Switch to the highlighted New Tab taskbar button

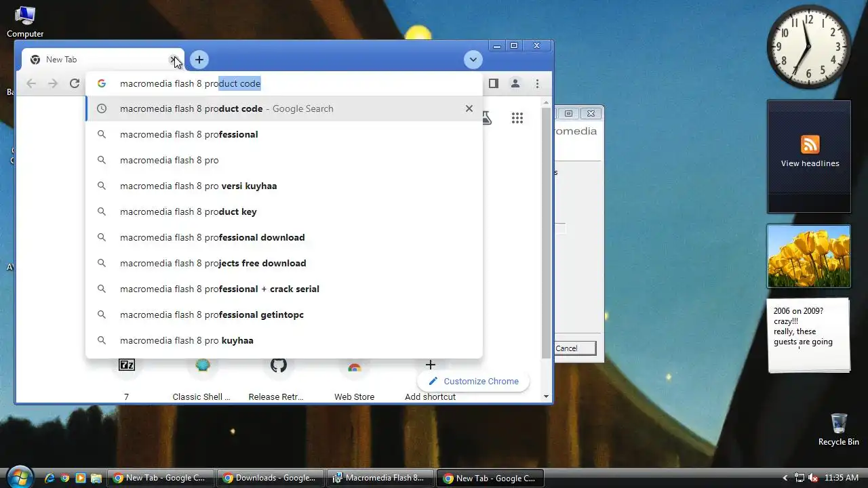(490, 478)
